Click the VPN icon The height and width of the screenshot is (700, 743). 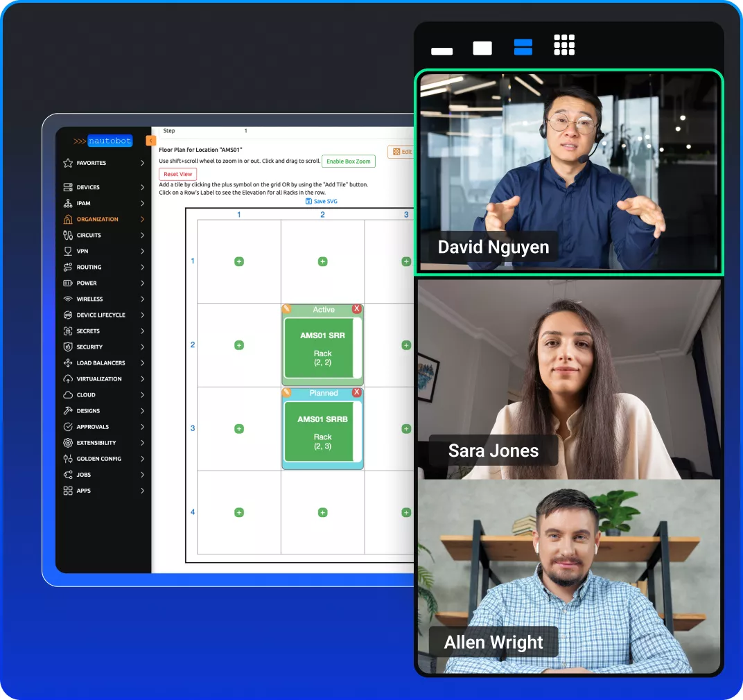68,251
